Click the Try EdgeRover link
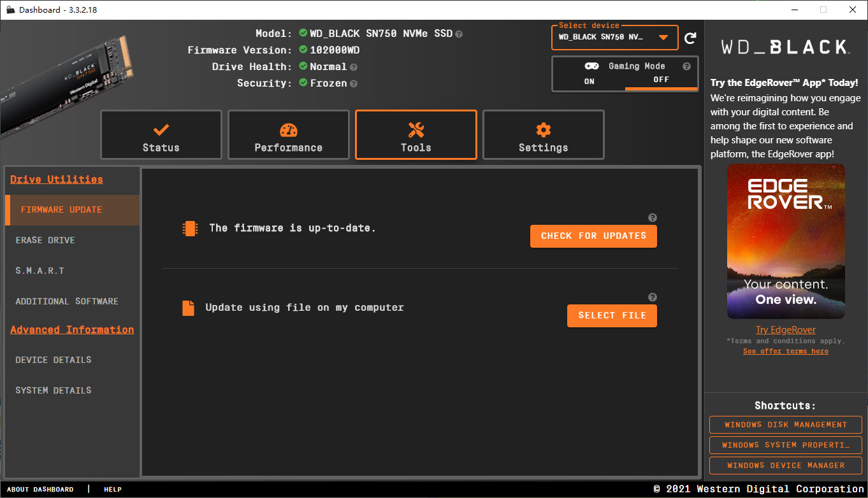The image size is (868, 498). (786, 330)
